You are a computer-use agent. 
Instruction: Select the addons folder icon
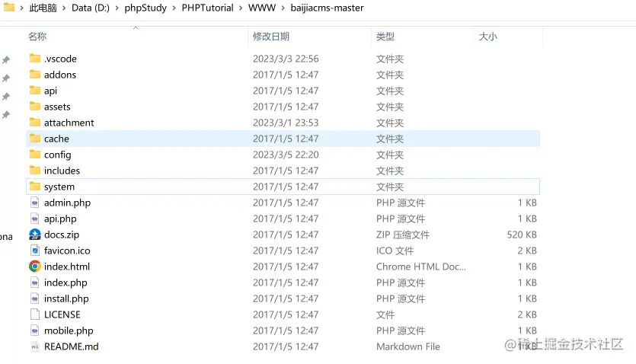pos(35,74)
